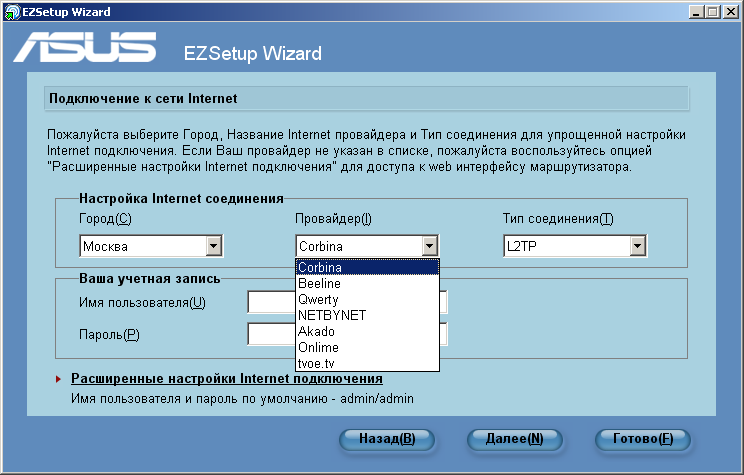Click the Тип соединения(T) label
Screen dimensions: 744x475
(558, 219)
